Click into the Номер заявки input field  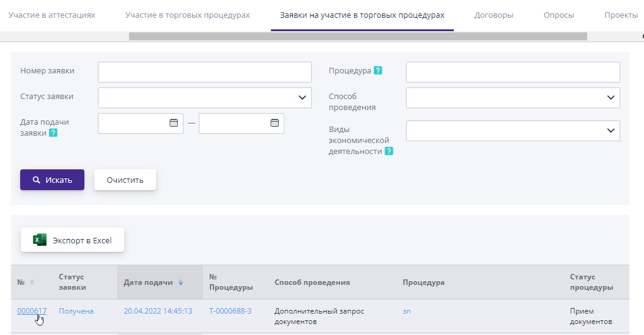[204, 72]
